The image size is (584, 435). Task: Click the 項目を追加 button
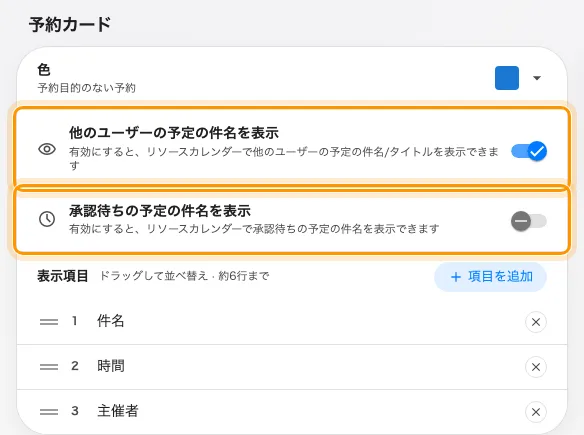(490, 277)
